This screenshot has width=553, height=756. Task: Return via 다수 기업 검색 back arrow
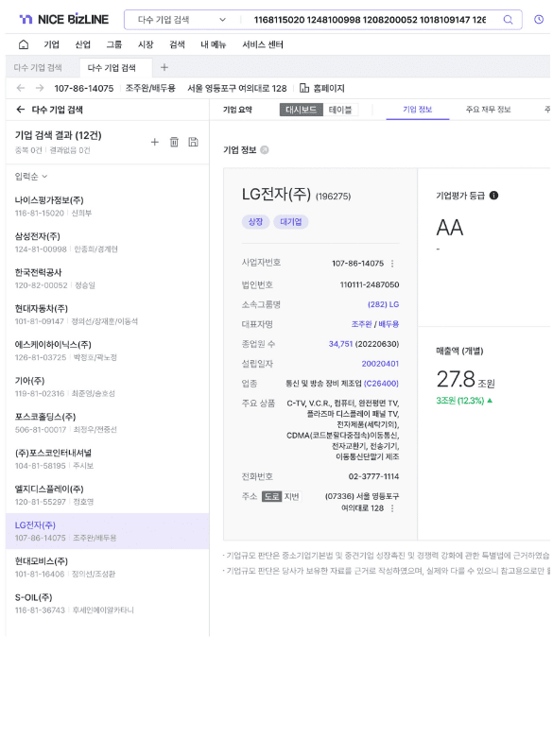(20, 110)
